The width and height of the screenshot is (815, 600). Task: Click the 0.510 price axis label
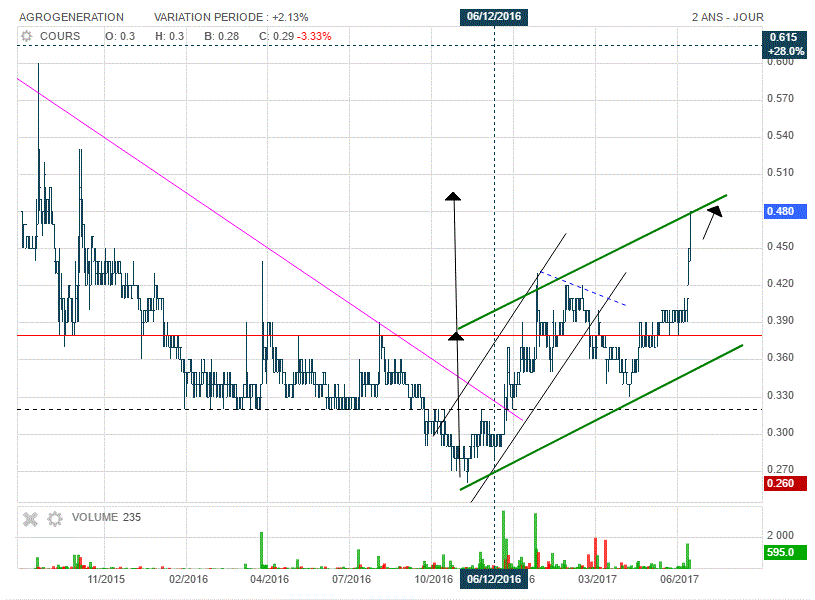pos(780,172)
